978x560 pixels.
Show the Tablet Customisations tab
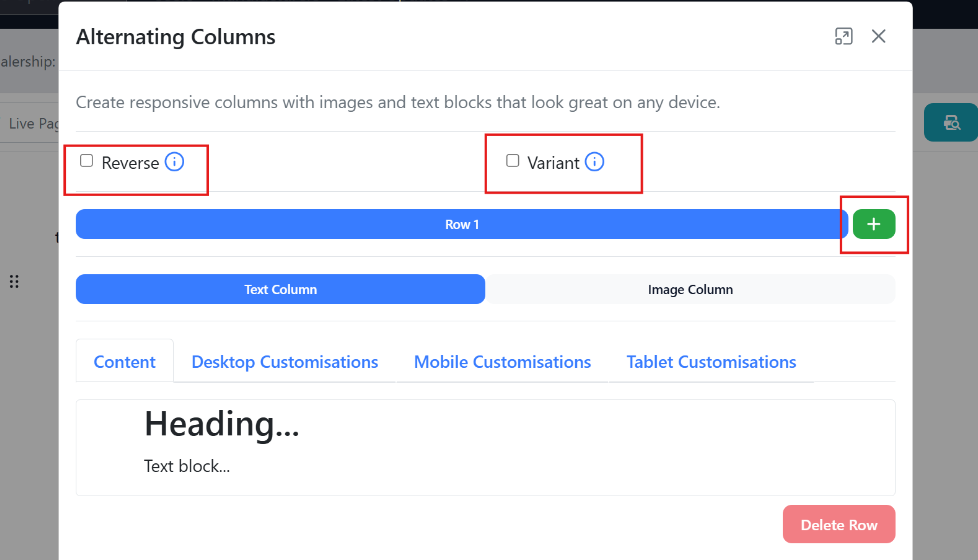tap(711, 362)
